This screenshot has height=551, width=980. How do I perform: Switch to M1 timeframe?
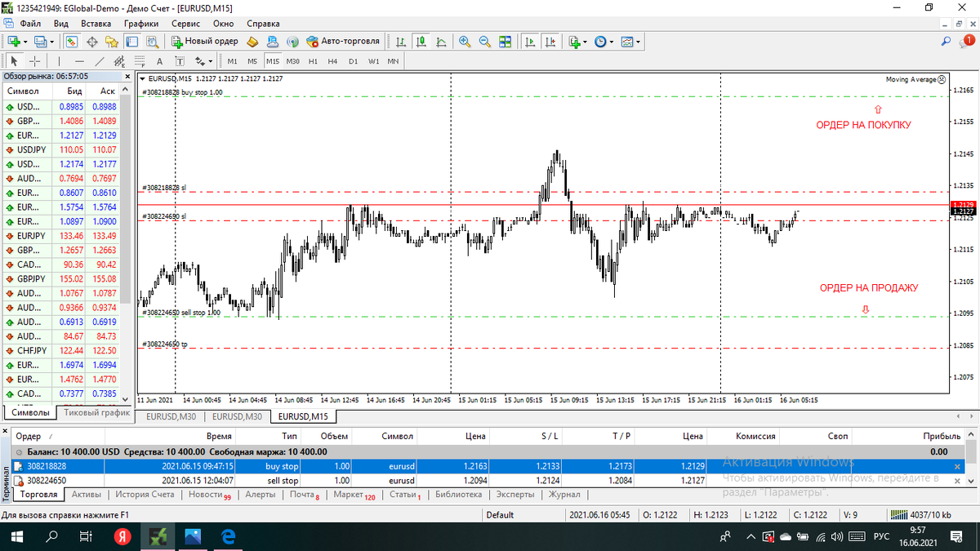coord(233,61)
